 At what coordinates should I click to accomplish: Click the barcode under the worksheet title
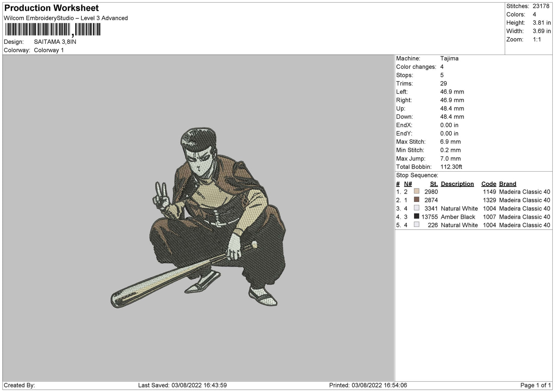[53, 29]
